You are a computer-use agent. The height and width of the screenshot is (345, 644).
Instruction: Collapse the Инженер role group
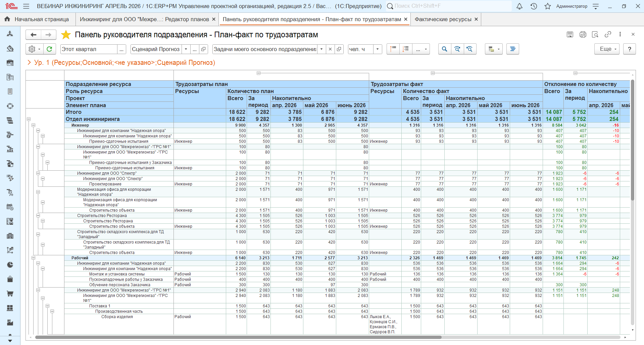coord(34,125)
